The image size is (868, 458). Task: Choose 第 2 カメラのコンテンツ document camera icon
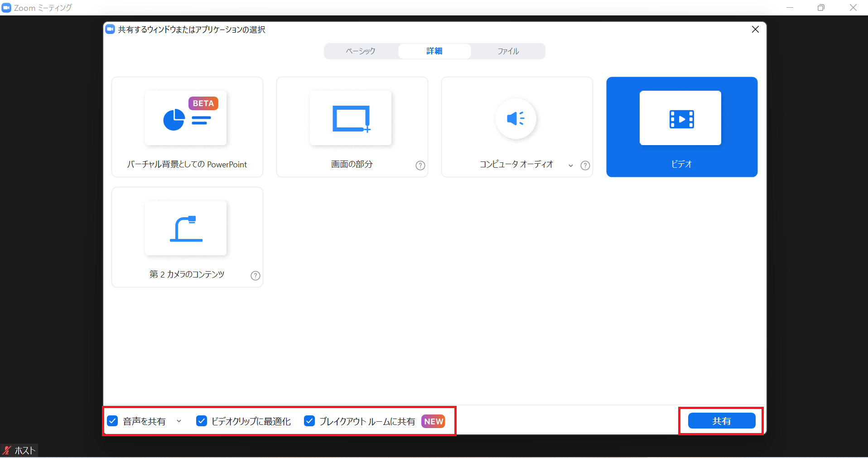(x=186, y=229)
